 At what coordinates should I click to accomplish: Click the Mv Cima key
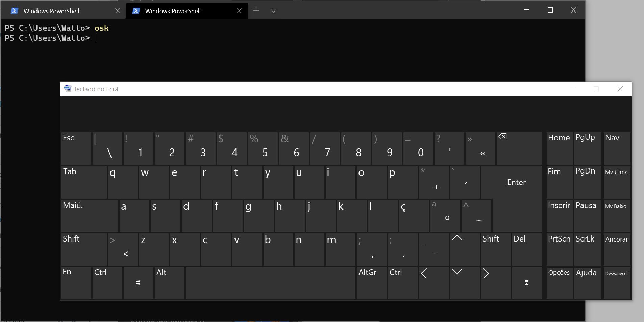point(617,182)
